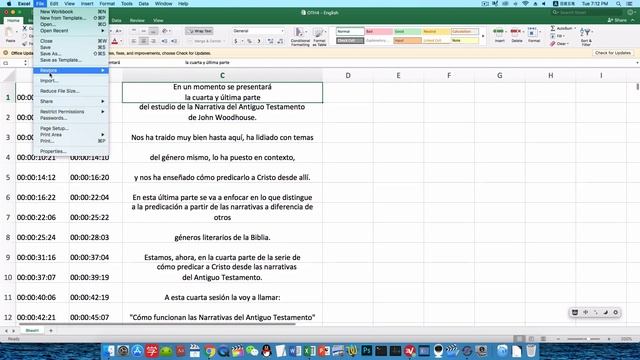Click the decrease decimal icon
640x360 pixels.
(x=280, y=41)
